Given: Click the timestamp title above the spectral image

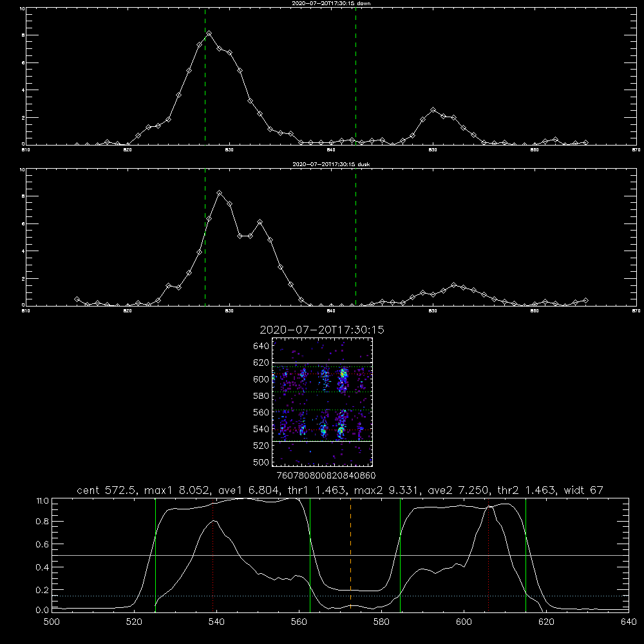Looking at the screenshot, I should [x=322, y=330].
